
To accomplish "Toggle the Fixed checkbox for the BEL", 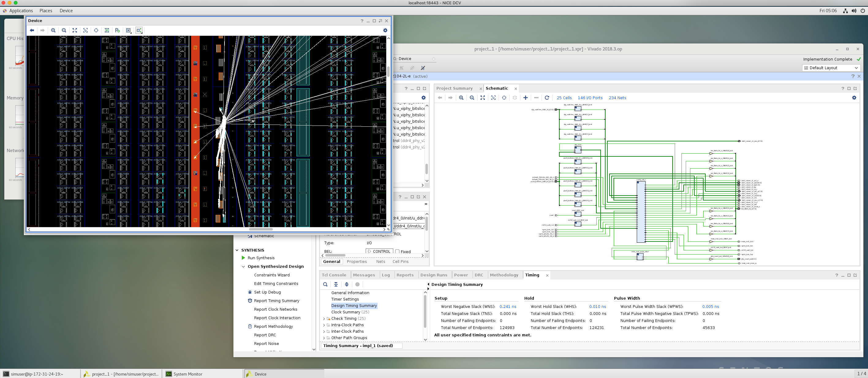I will coord(397,252).
